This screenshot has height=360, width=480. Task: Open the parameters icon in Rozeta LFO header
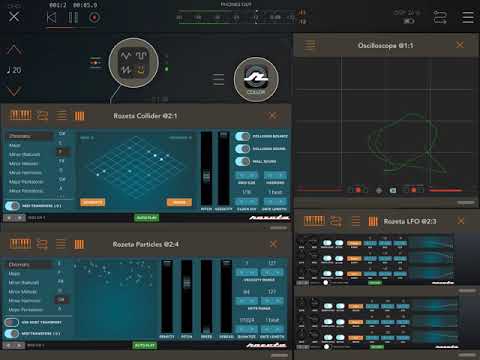[x=373, y=221]
